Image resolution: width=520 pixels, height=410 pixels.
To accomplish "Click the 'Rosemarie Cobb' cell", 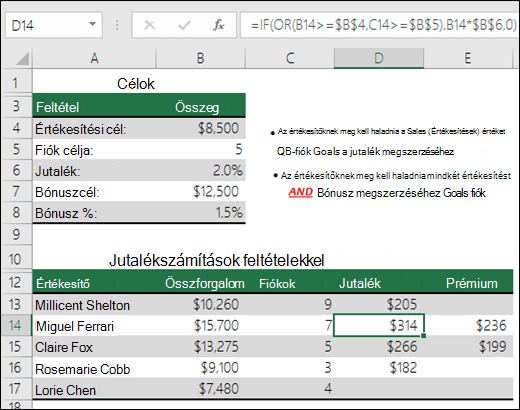I will (x=94, y=368).
